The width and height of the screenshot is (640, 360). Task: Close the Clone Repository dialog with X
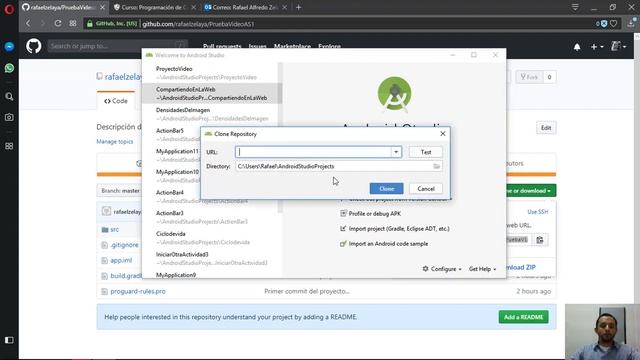click(442, 133)
